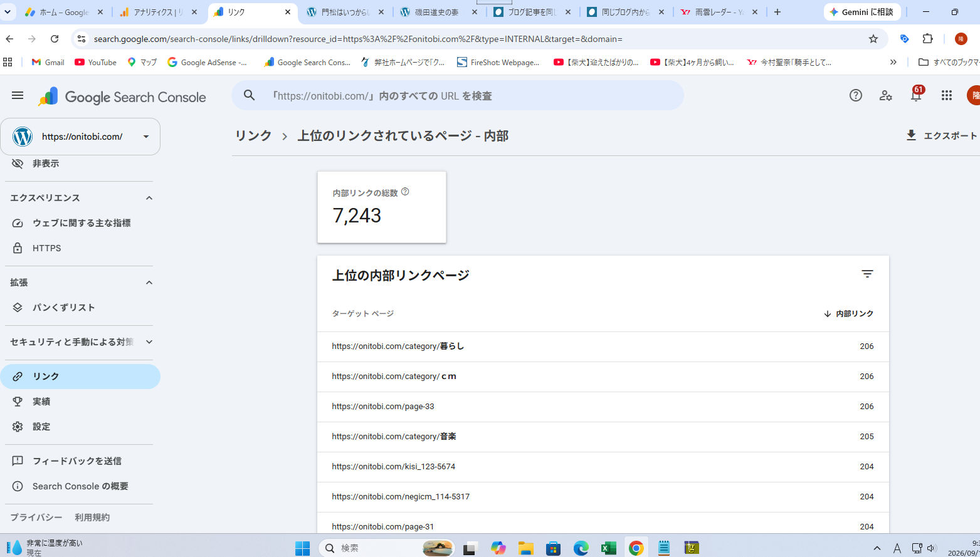This screenshot has width=980, height=557.
Task: Click the filter rows icon in the table
Action: [867, 274]
